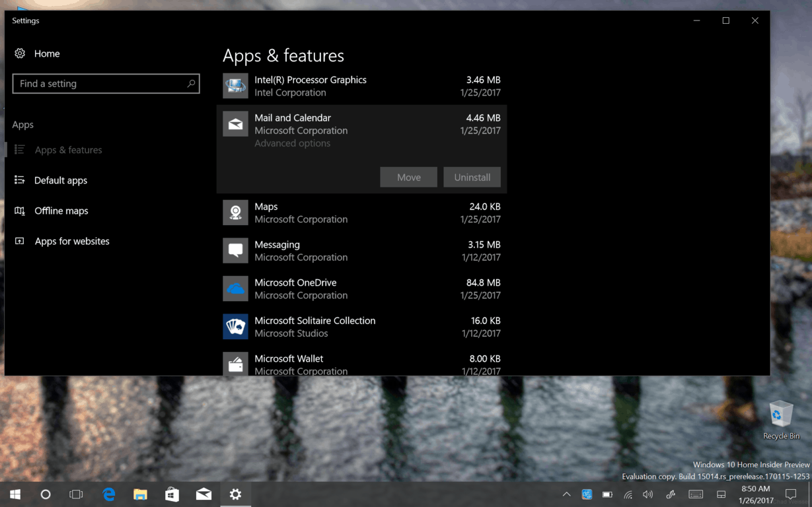
Task: Launch Microsoft Edge from the taskbar
Action: click(x=109, y=494)
